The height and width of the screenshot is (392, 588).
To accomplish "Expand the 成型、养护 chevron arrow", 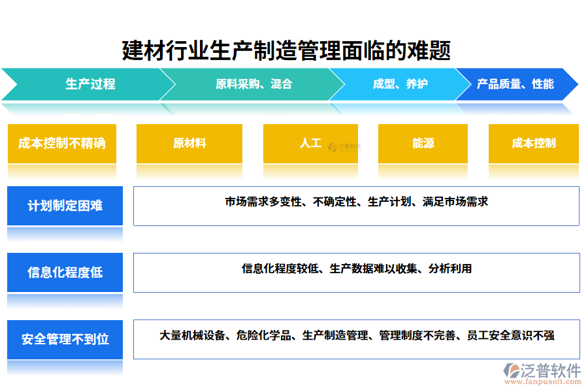I will coord(462,84).
